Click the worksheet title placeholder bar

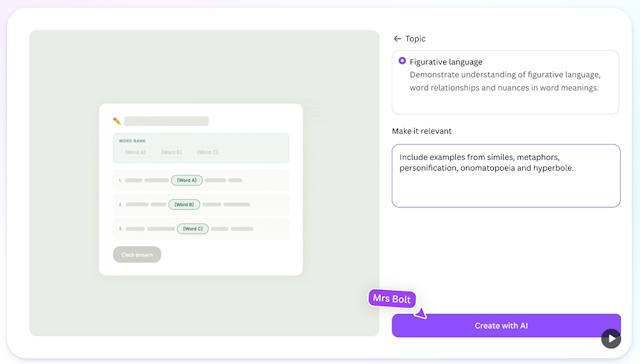[167, 121]
